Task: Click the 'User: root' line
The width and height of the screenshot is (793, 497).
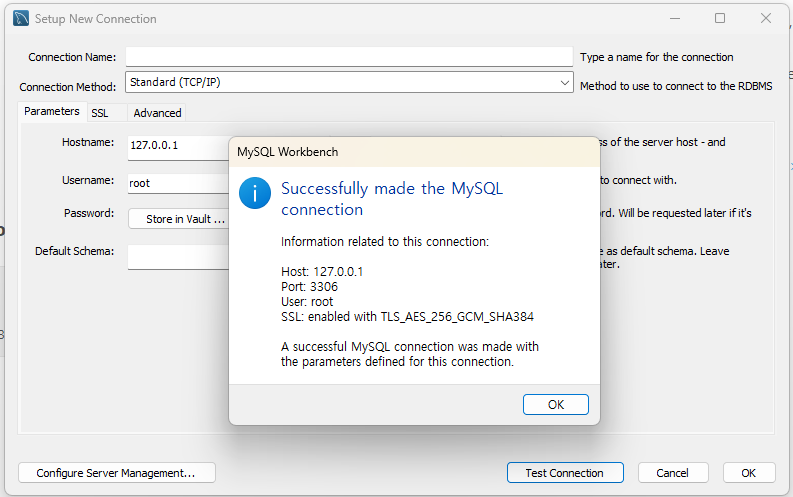Action: [307, 302]
